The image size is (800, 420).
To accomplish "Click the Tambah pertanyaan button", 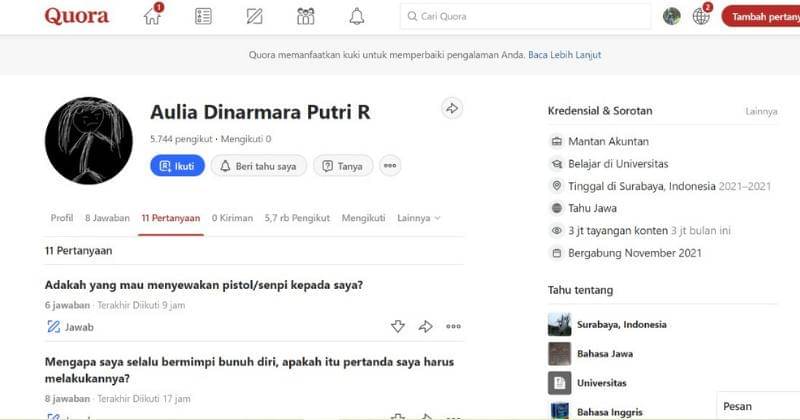I will [x=761, y=17].
